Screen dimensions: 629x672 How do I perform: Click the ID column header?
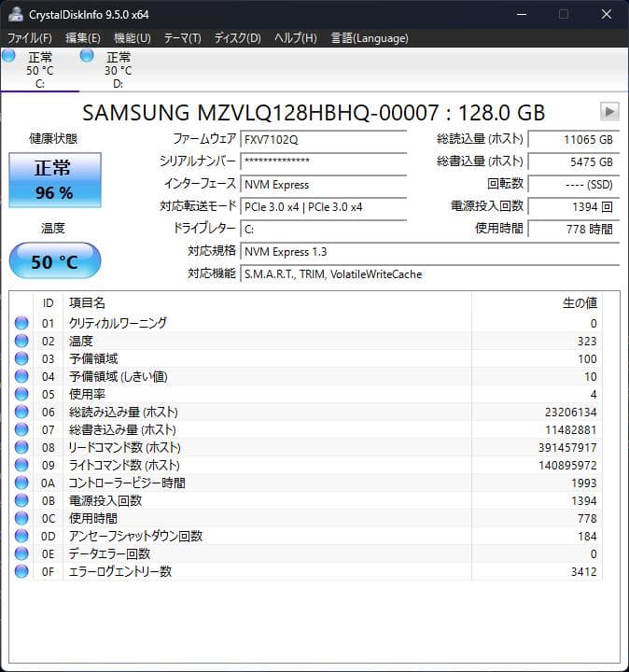(48, 303)
